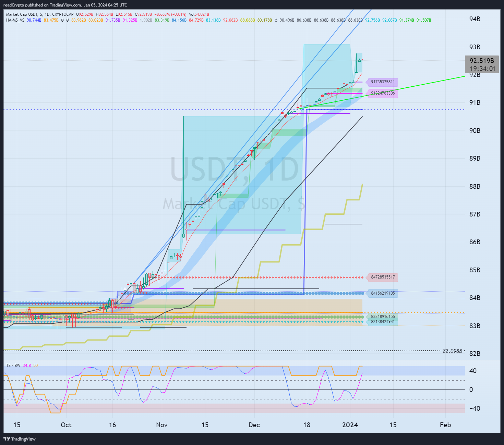Click the TradingView logo at bottom left
This screenshot has width=504, height=445.
pyautogui.click(x=20, y=439)
